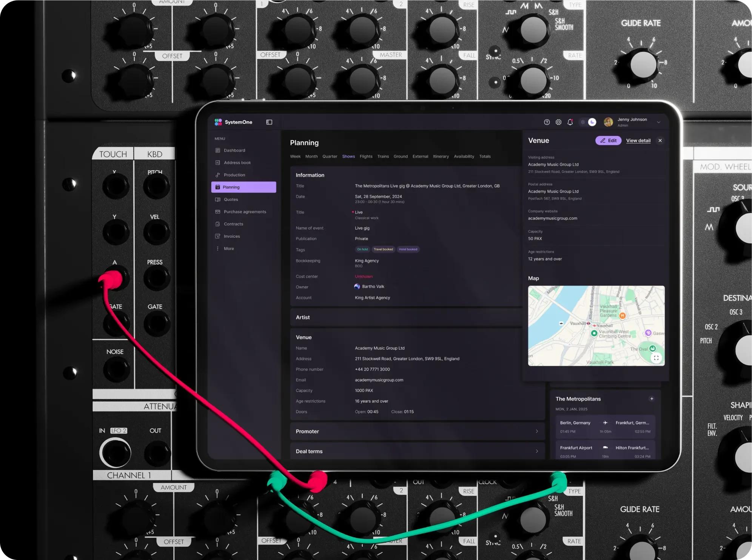The image size is (752, 560).
Task: Click the airplane icon on the Berlin flight card
Action: [605, 423]
